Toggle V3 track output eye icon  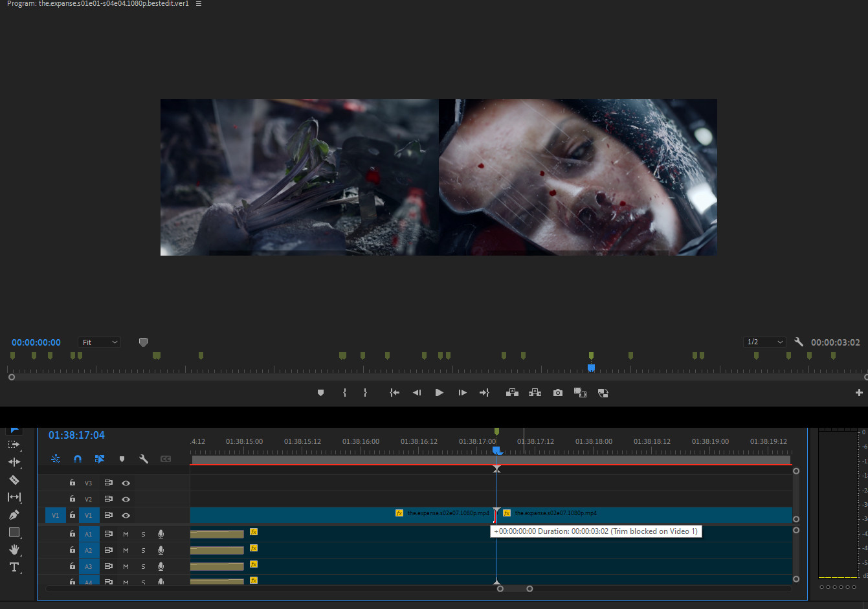click(126, 483)
